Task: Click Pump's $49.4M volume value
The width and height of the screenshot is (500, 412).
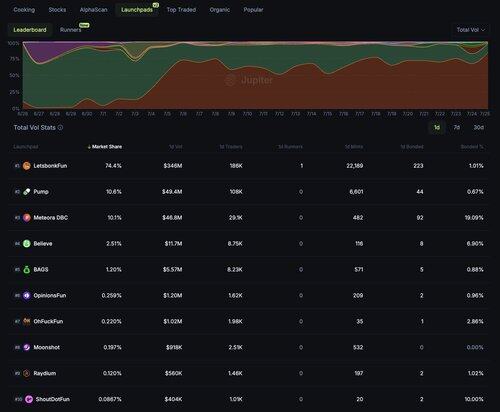Action: (x=172, y=192)
